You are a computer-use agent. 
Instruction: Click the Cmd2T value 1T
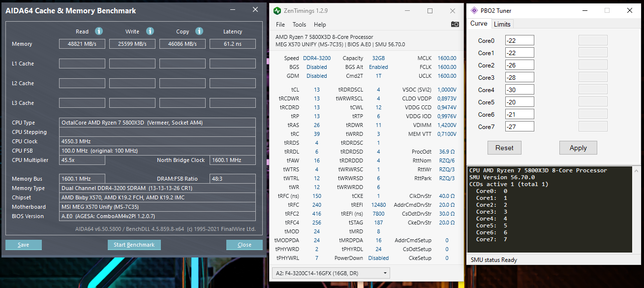(x=378, y=76)
